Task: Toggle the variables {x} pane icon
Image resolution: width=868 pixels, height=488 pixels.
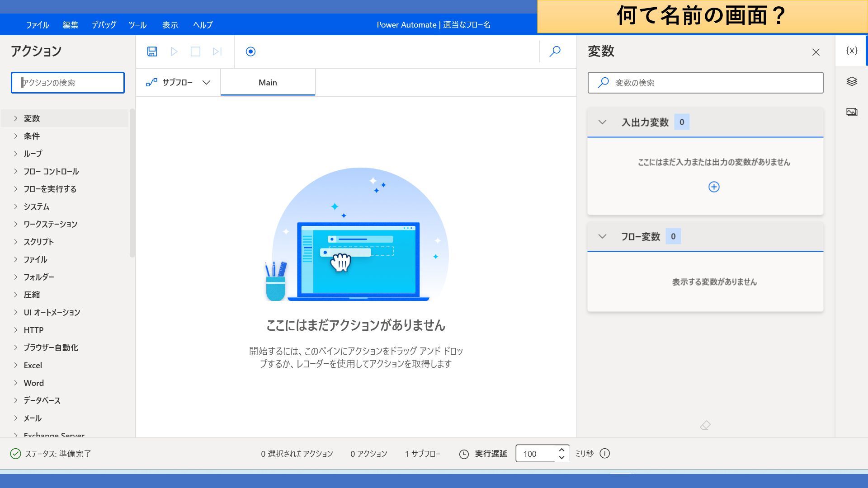Action: coord(851,51)
